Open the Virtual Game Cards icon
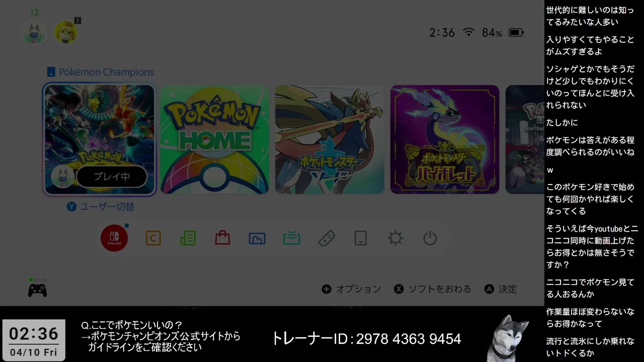Image resolution: width=644 pixels, height=362 pixels. [x=361, y=238]
